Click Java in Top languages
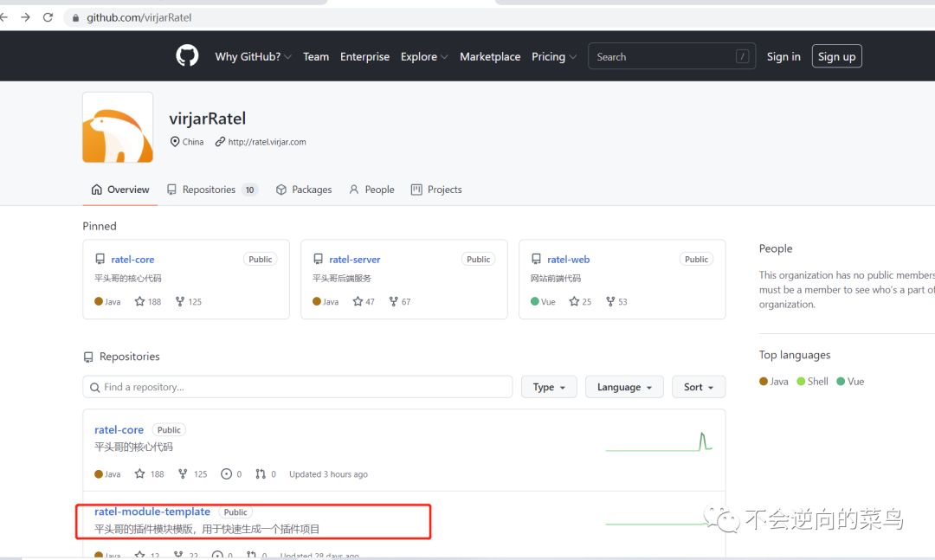Image resolution: width=935 pixels, height=560 pixels. pos(773,382)
